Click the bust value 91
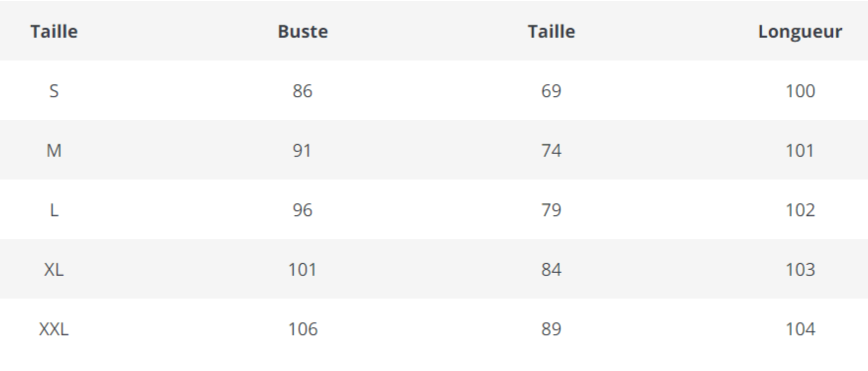Image resolution: width=868 pixels, height=371 pixels. point(303,151)
